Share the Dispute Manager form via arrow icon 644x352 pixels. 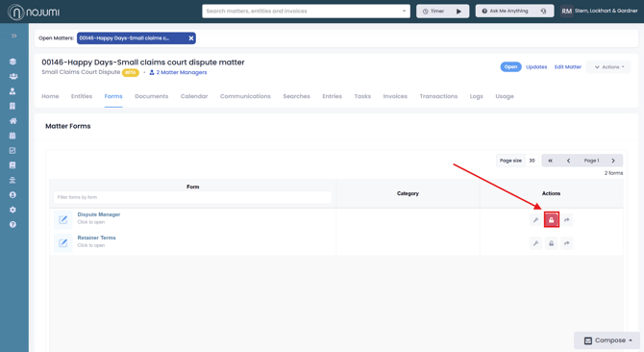point(567,219)
